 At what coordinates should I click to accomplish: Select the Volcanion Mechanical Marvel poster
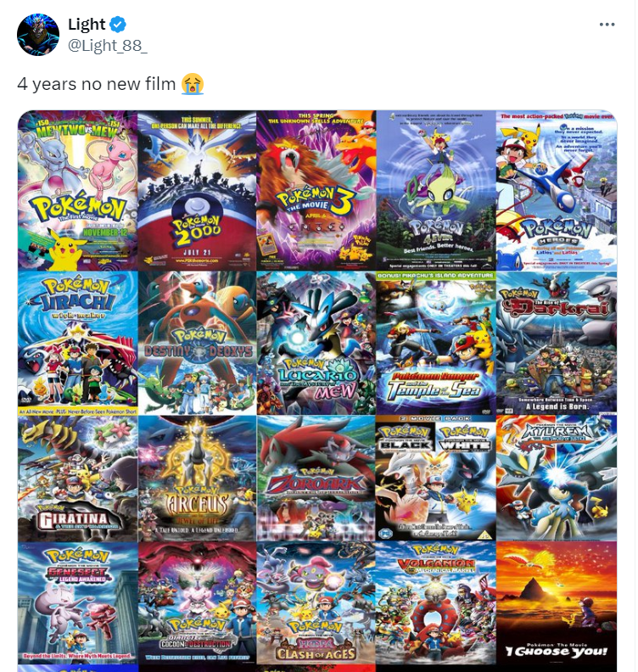(x=436, y=603)
